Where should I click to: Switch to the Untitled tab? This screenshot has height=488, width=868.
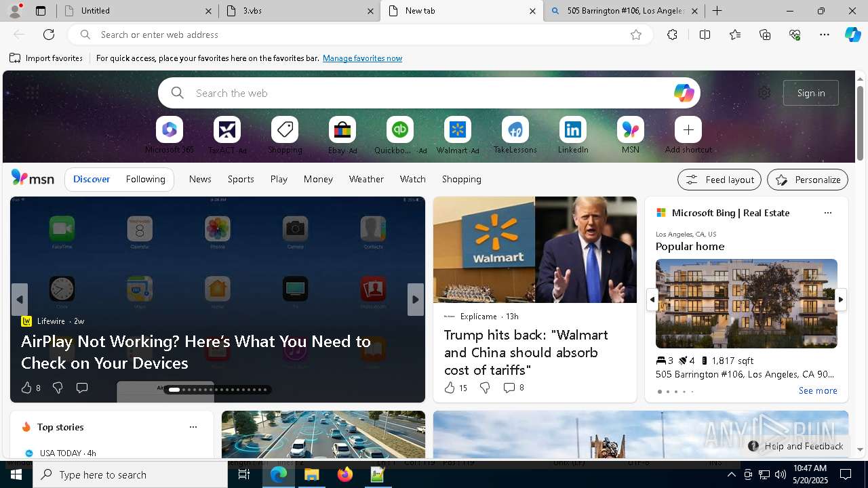click(x=138, y=11)
